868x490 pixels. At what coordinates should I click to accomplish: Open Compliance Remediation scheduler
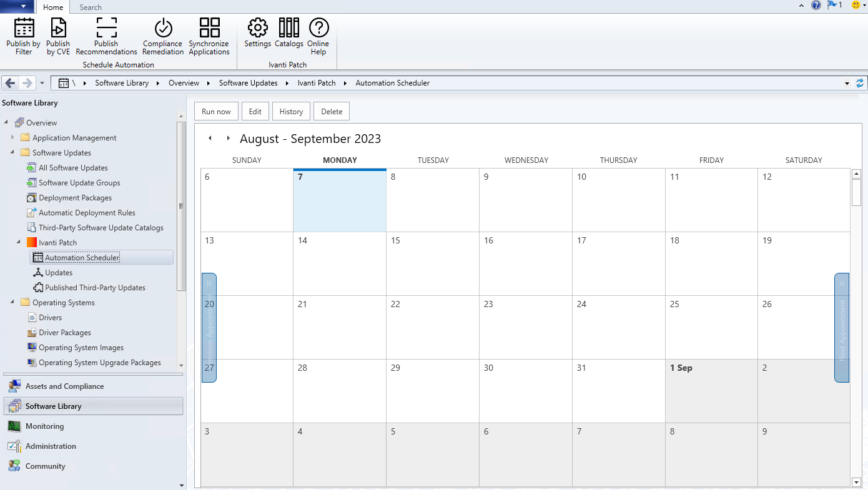163,28
